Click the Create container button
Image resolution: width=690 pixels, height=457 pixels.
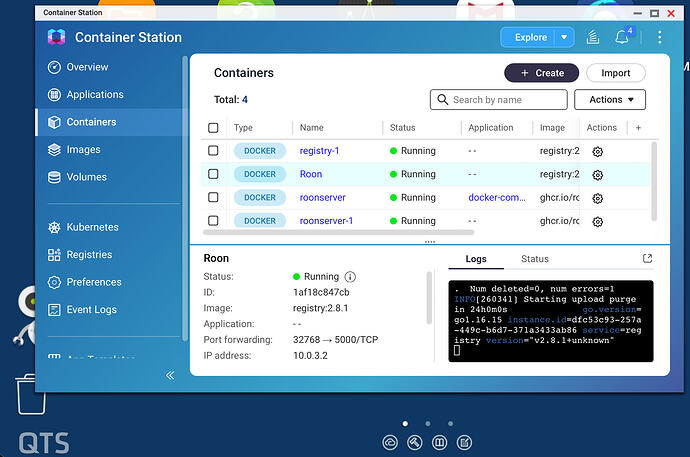(541, 73)
